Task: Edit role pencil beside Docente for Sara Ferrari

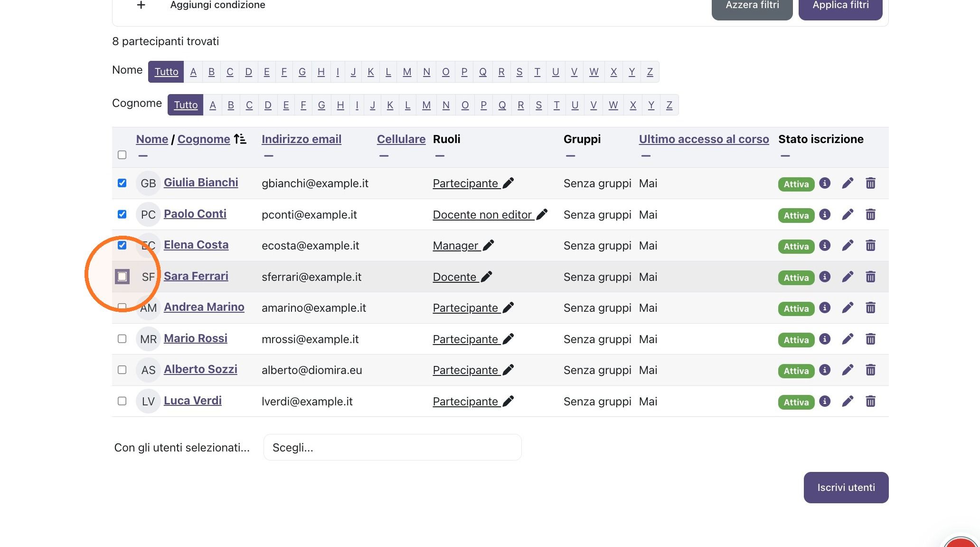Action: [487, 277]
